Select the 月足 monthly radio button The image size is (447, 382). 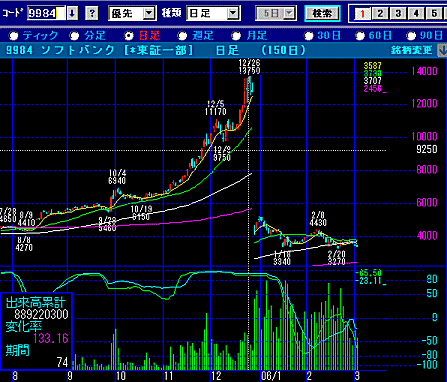[x=236, y=35]
